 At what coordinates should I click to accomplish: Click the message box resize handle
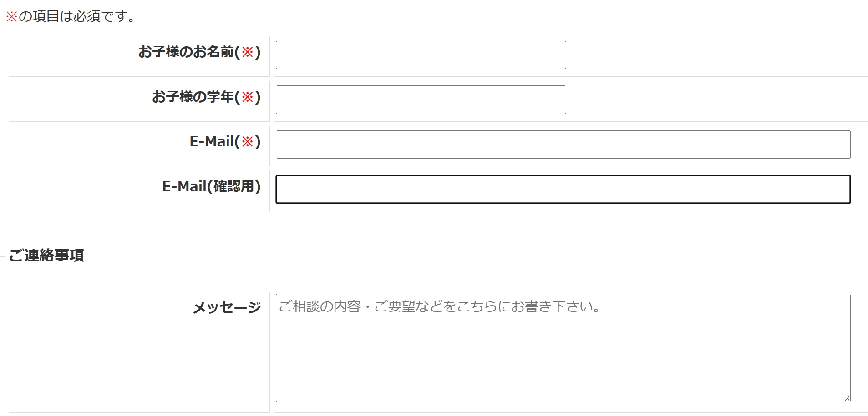(x=847, y=399)
